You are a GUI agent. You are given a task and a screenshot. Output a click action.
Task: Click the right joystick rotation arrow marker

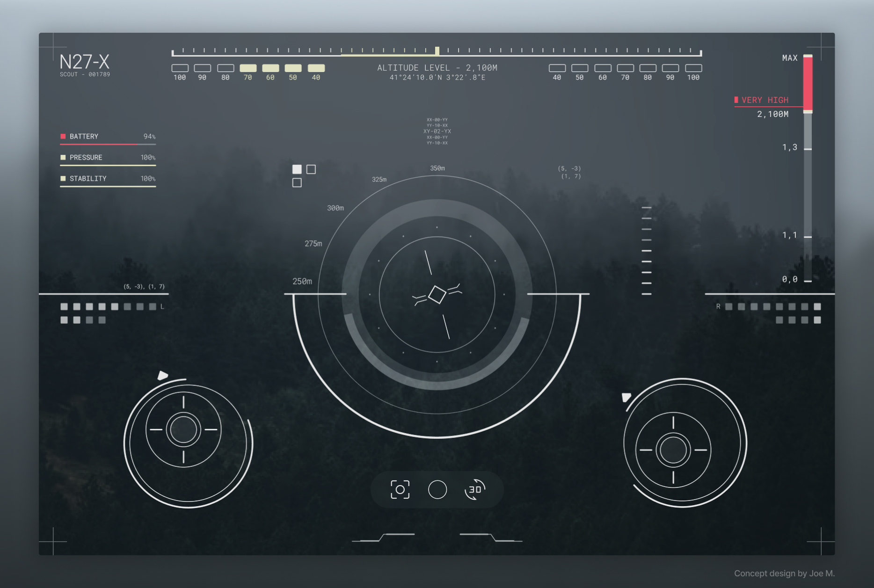pos(626,397)
